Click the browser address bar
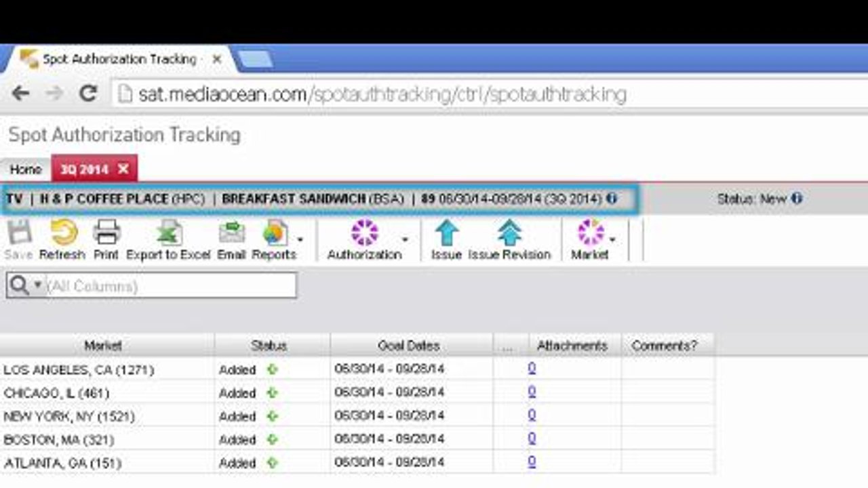The width and height of the screenshot is (868, 488). point(490,94)
